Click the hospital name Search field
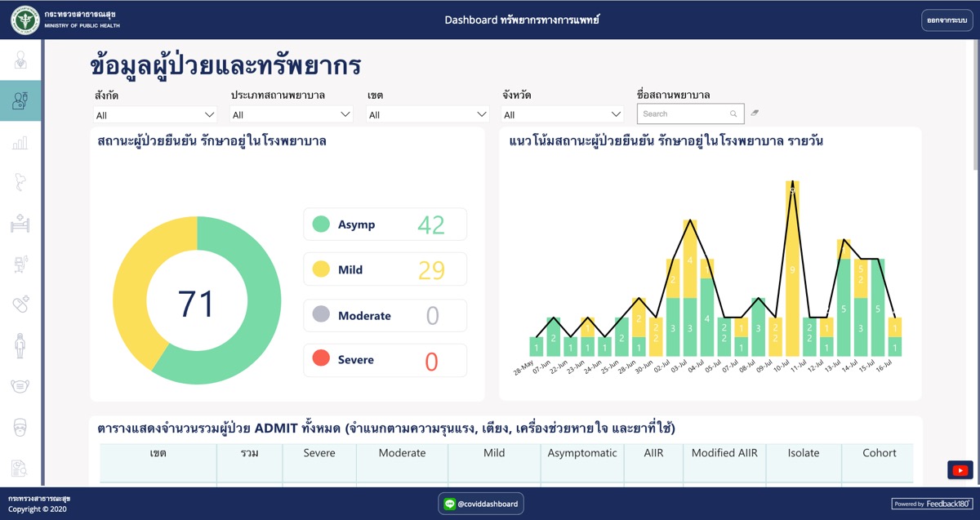 point(684,114)
